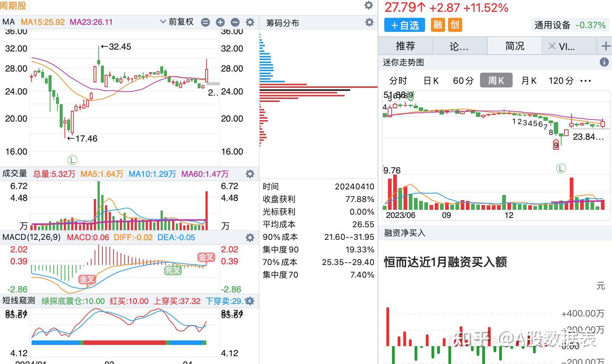The width and height of the screenshot is (612, 364).
Task: Switch mini chart to 分时
Action: coord(398,81)
